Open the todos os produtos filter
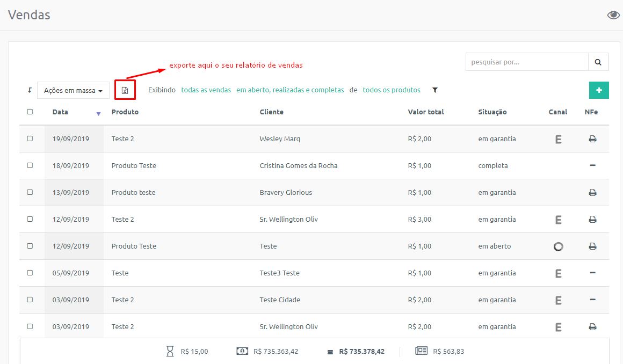Screen dimensions: 623x364 tap(392, 90)
